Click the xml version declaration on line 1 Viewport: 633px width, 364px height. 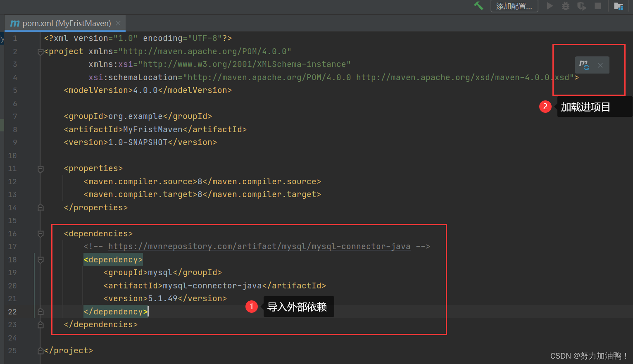click(x=138, y=38)
